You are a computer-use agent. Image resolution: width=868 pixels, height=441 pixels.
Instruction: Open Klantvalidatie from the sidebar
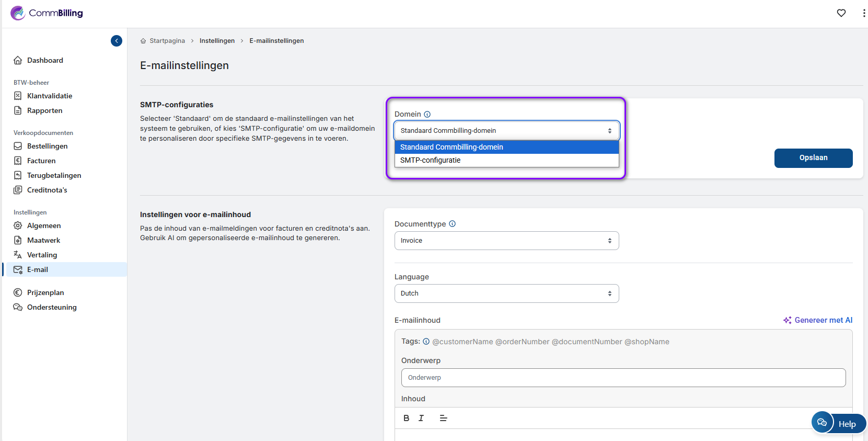[50, 96]
